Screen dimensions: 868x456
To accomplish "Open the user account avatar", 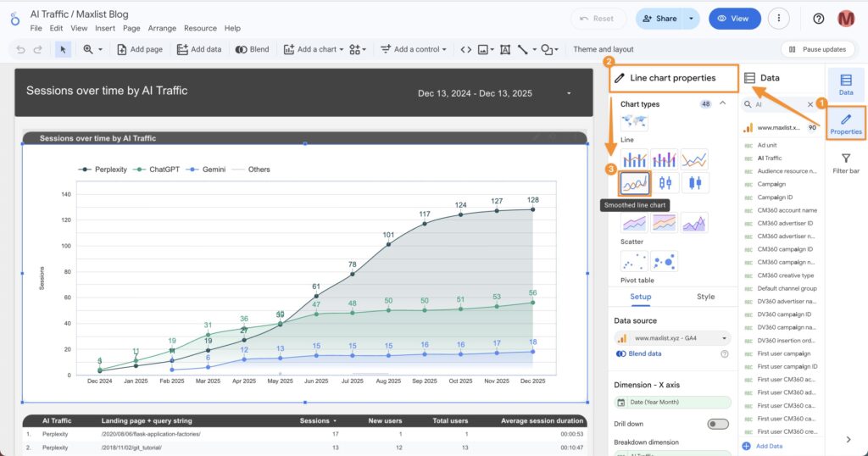I will (846, 19).
